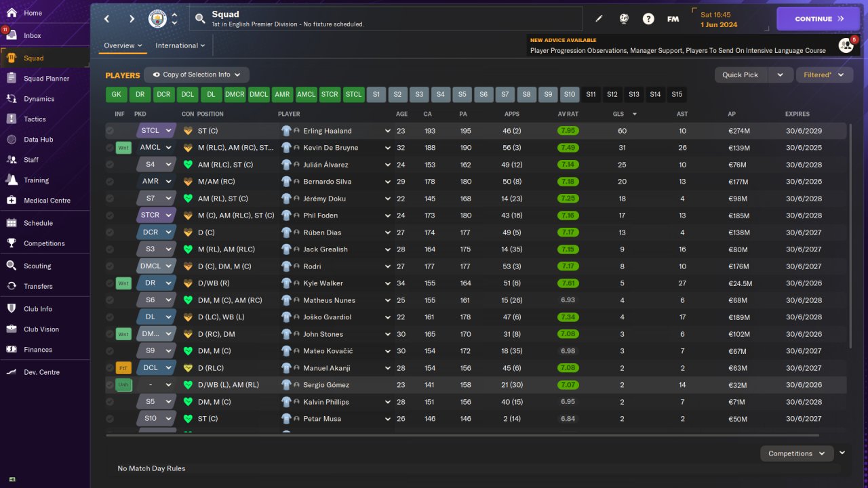Go to Squad Planner in sidebar
Screen dimensions: 868x488
(x=45, y=79)
